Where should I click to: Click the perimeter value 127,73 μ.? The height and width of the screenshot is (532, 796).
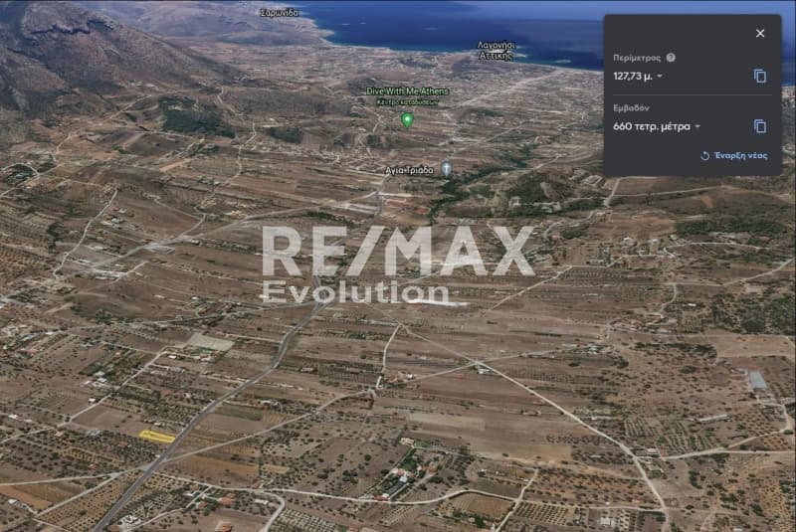point(633,77)
